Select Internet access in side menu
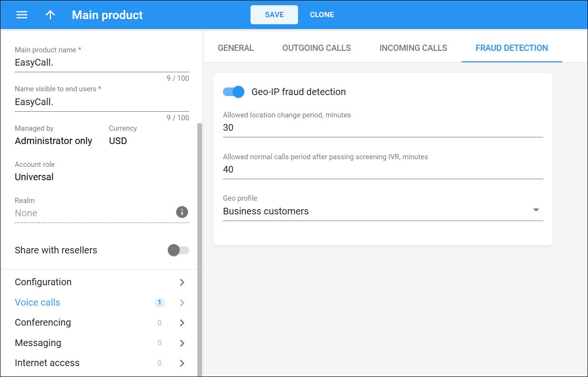This screenshot has width=588, height=377. tap(47, 363)
